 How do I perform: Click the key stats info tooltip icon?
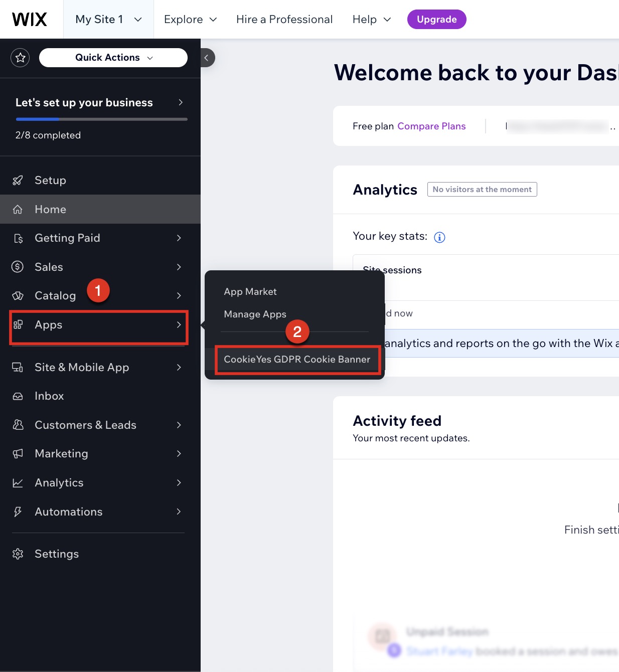click(439, 237)
